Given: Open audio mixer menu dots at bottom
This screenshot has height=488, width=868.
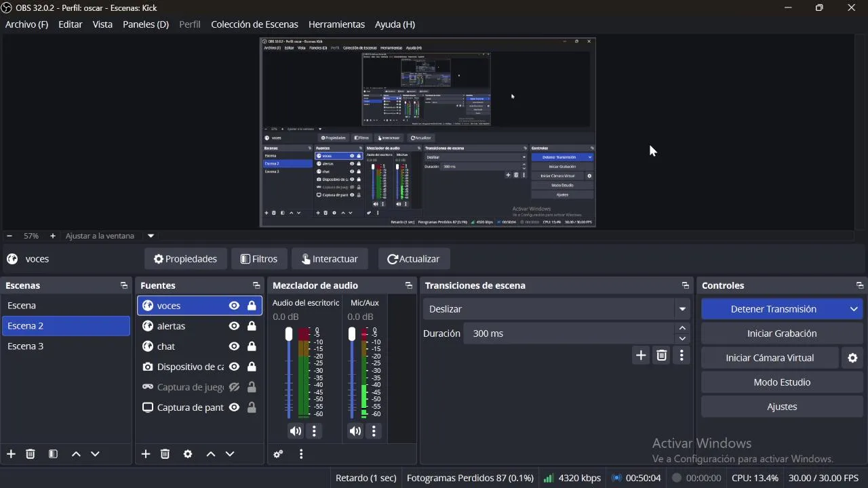Looking at the screenshot, I should [301, 454].
